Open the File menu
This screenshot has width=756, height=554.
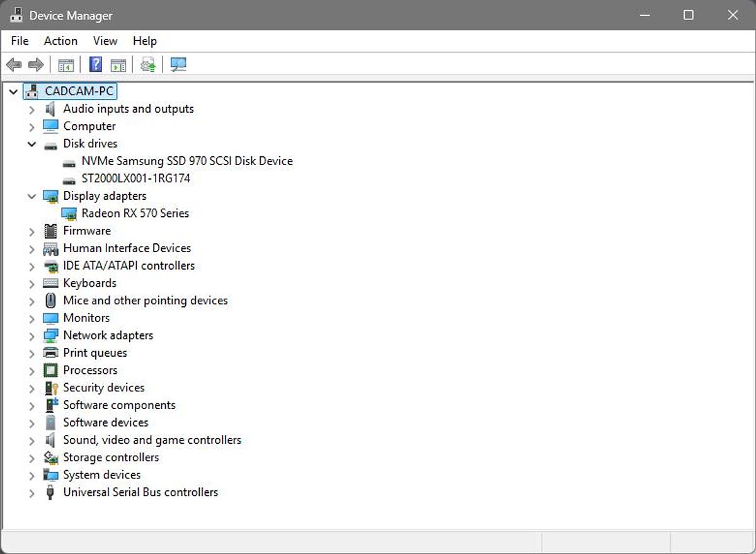[20, 41]
